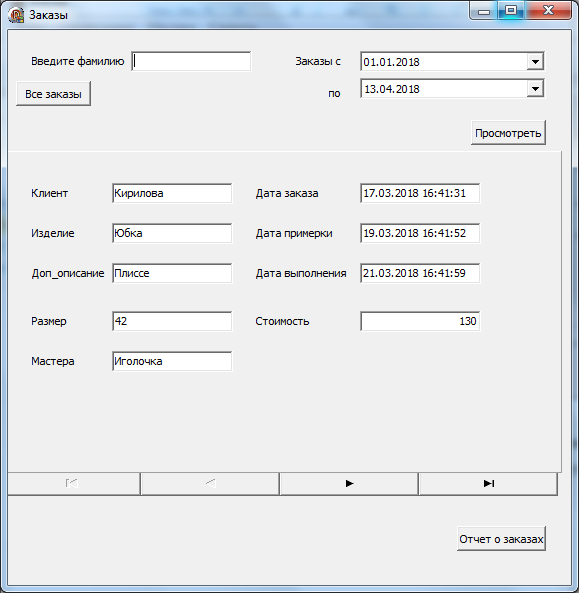Focus the 'Введите фамилию' input field
The height and width of the screenshot is (593, 579).
tap(191, 61)
